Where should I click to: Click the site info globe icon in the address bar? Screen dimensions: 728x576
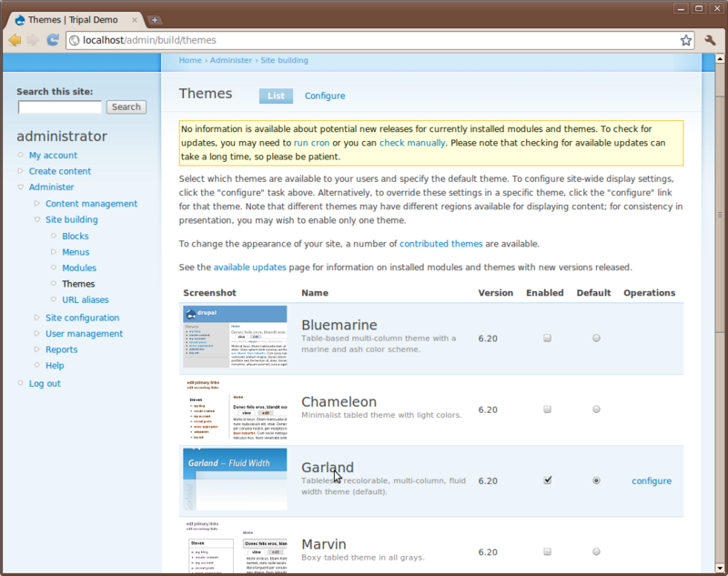pyautogui.click(x=75, y=40)
